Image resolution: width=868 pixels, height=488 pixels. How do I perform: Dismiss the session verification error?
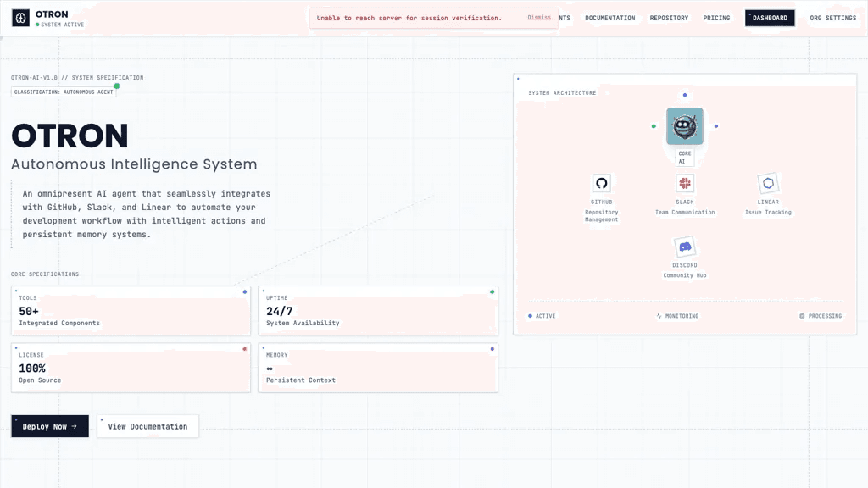[538, 18]
